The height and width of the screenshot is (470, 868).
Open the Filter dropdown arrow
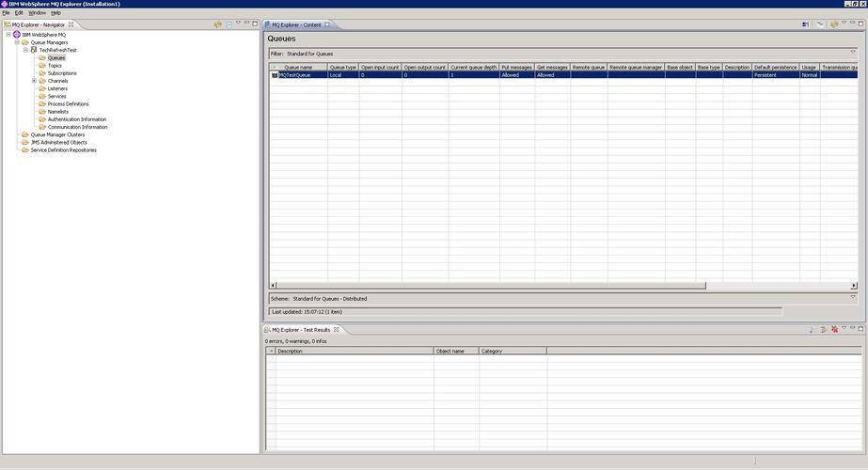pos(853,52)
